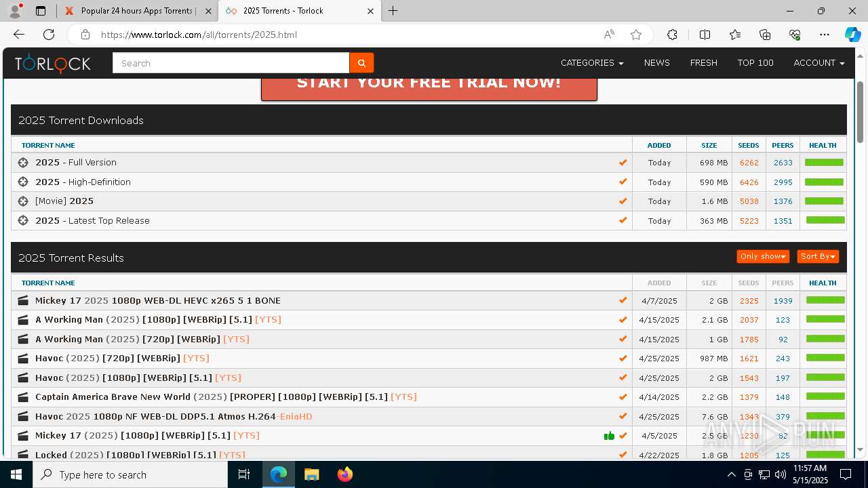Open a new tab with plus button
The image size is (868, 488).
tap(393, 11)
